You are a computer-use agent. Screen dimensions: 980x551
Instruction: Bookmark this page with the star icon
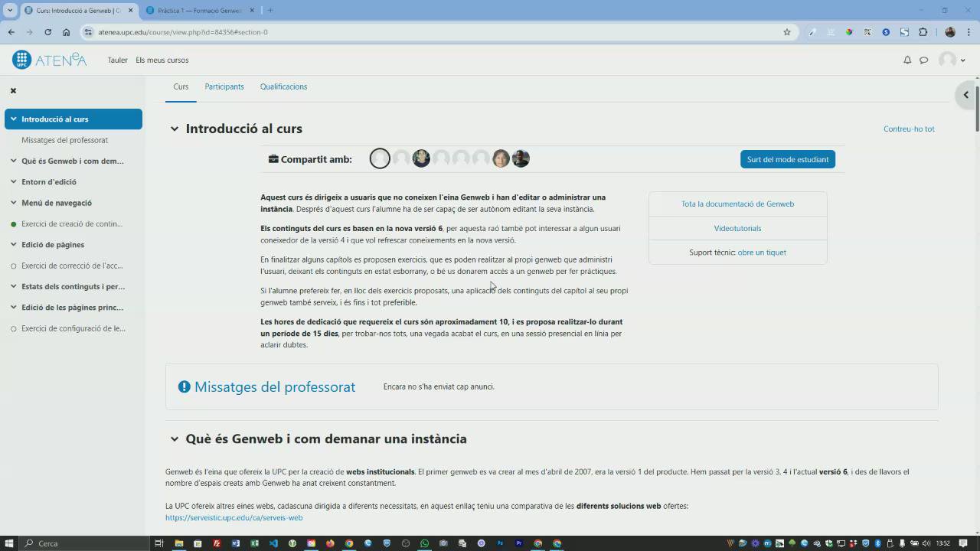pyautogui.click(x=786, y=32)
